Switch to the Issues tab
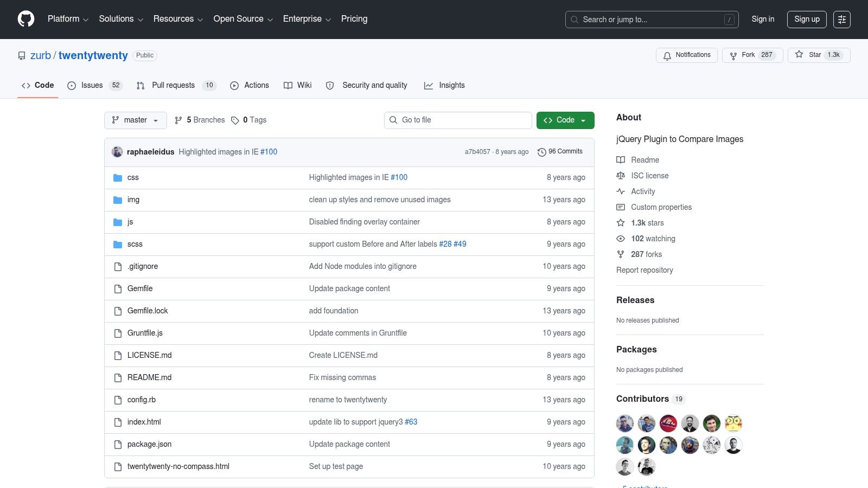Viewport: 868px width, 488px height. click(95, 85)
